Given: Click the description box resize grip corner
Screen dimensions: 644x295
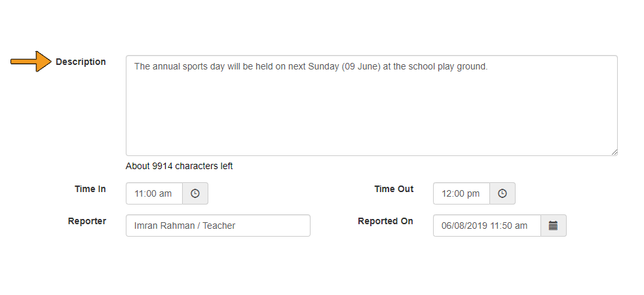Looking at the screenshot, I should (x=614, y=152).
